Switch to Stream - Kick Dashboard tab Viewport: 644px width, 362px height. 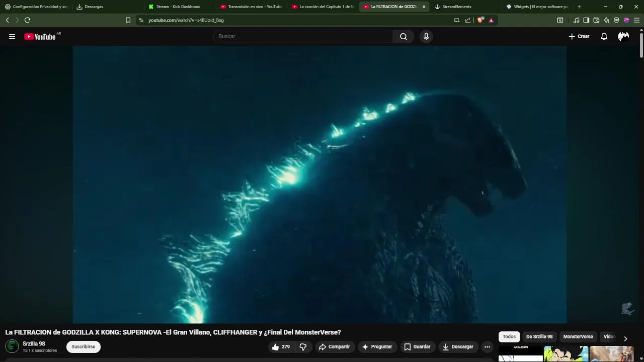[180, 7]
